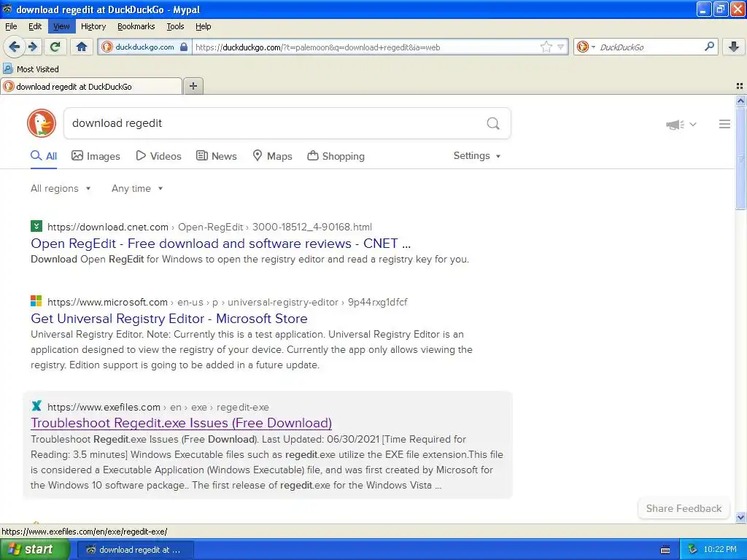The height and width of the screenshot is (560, 747).
Task: Open the History menu
Action: pyautogui.click(x=93, y=26)
